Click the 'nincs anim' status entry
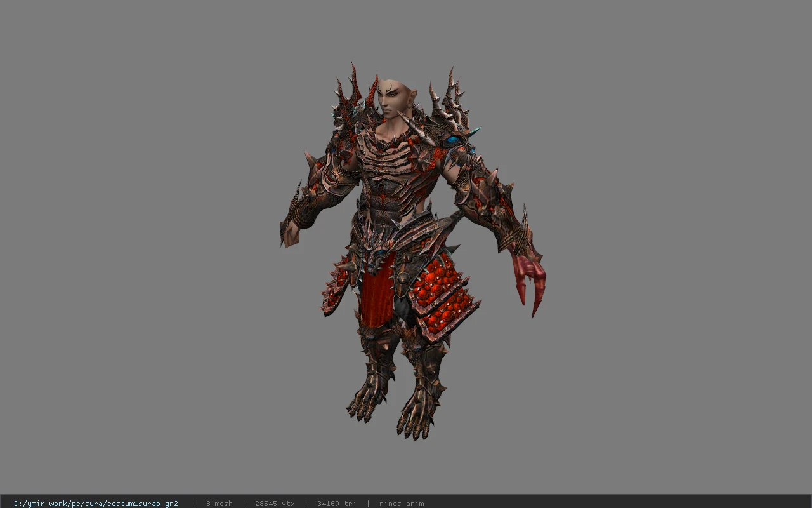This screenshot has width=812, height=508. (402, 504)
